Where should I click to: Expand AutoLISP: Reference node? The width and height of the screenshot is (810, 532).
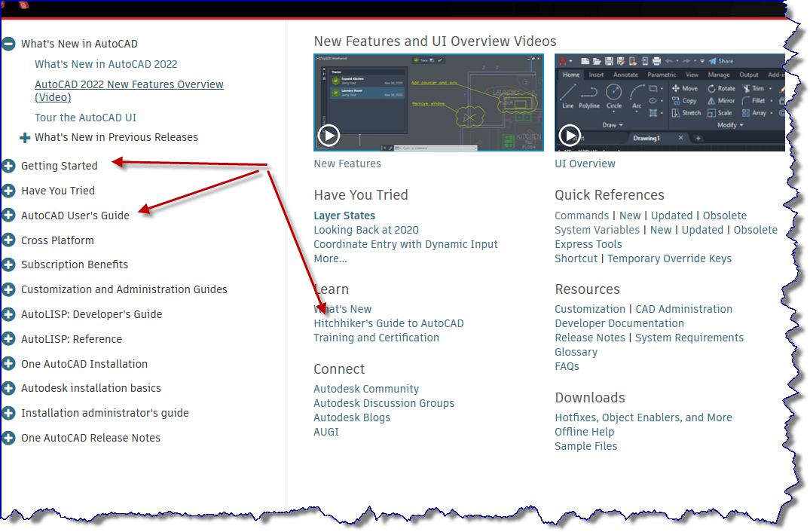(8, 339)
